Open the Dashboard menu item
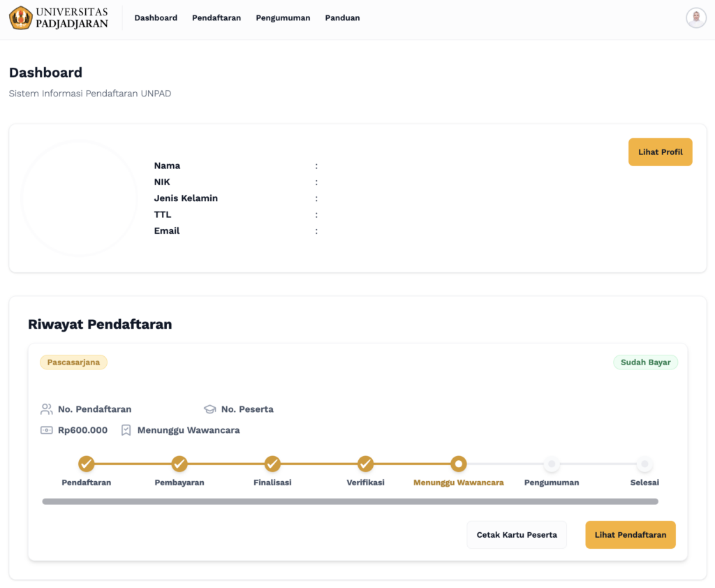This screenshot has width=715, height=588. pyautogui.click(x=156, y=18)
